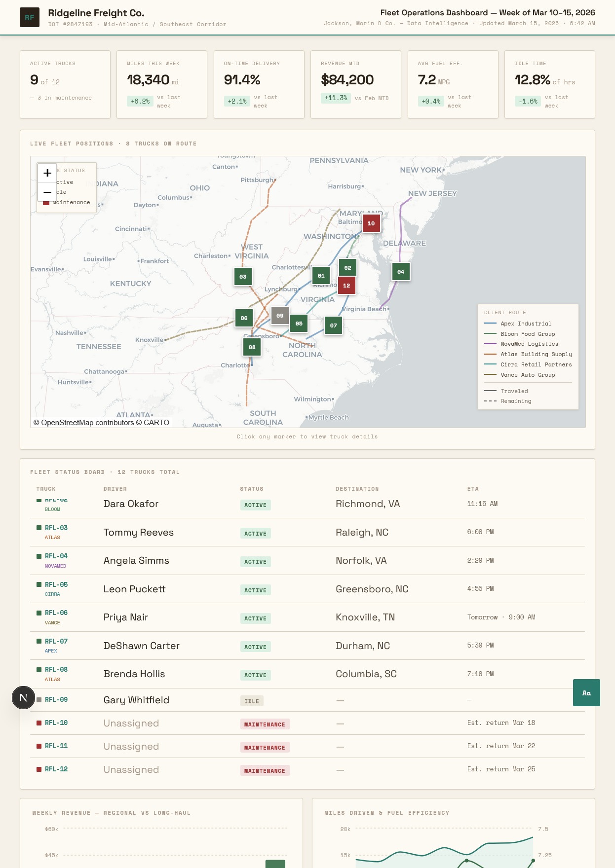Select truck marker 06 on the map
This screenshot has width=615, height=868.
[244, 318]
